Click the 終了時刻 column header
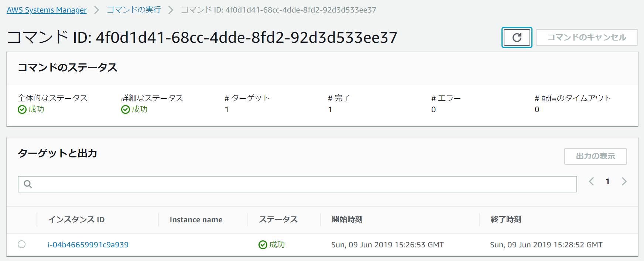The height and width of the screenshot is (261, 644). pyautogui.click(x=505, y=219)
